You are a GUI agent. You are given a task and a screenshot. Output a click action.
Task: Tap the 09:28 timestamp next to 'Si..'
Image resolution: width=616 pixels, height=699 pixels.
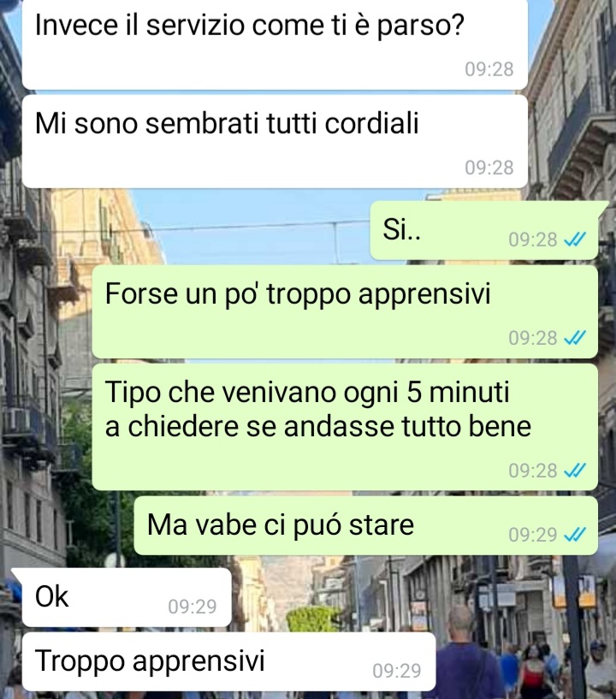(x=533, y=240)
